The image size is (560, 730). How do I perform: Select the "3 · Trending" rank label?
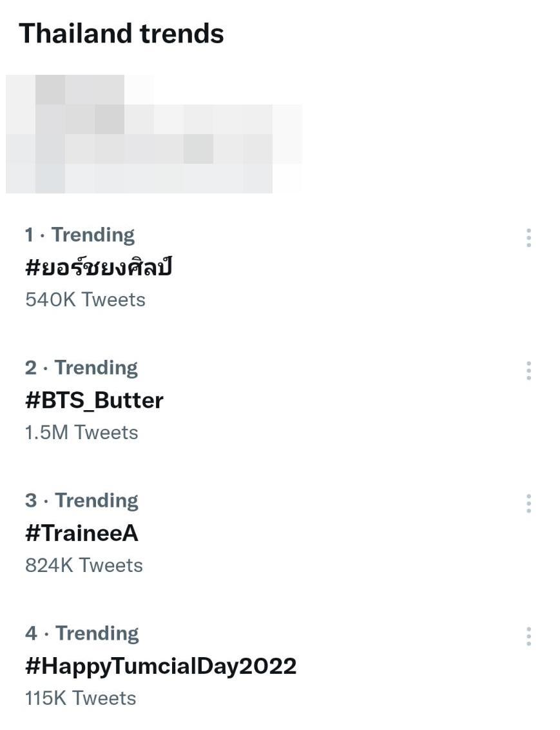point(82,501)
